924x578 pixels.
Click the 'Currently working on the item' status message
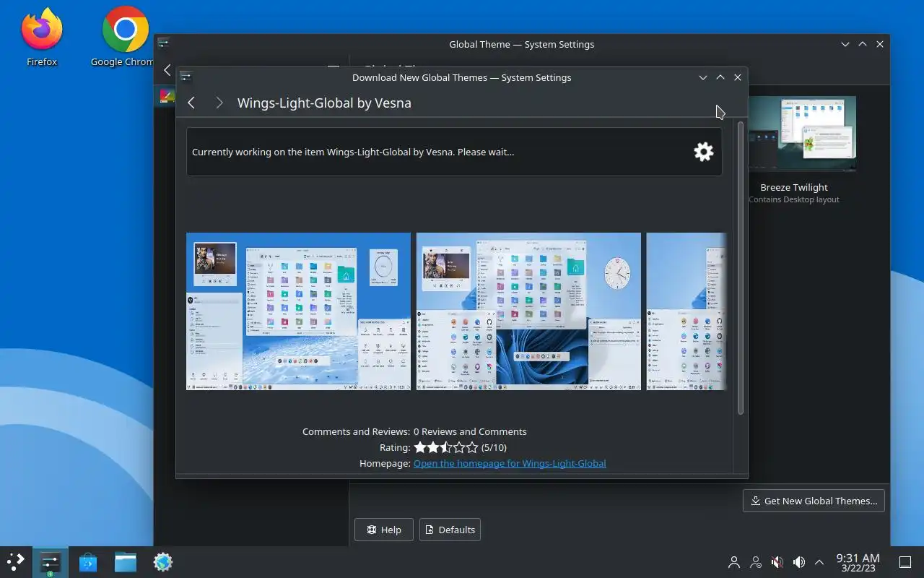pyautogui.click(x=353, y=152)
